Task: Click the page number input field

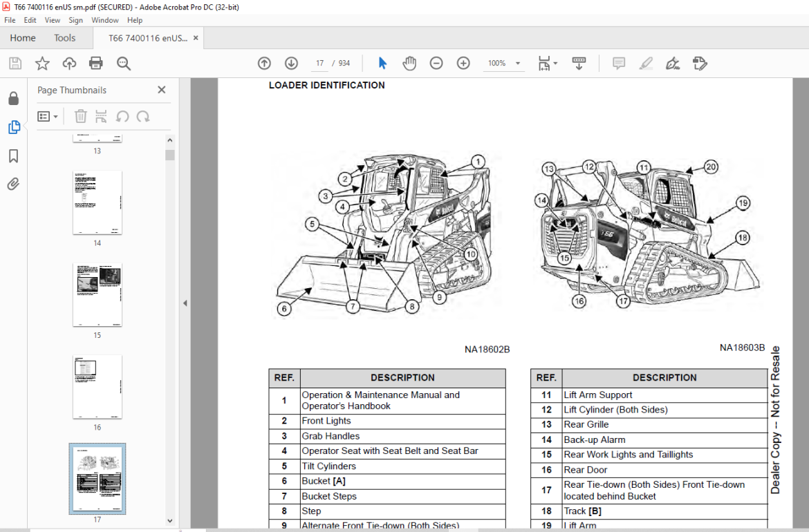Action: (x=319, y=64)
